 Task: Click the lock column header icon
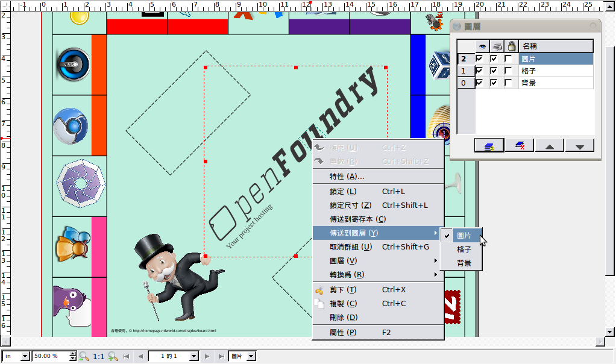click(x=512, y=46)
